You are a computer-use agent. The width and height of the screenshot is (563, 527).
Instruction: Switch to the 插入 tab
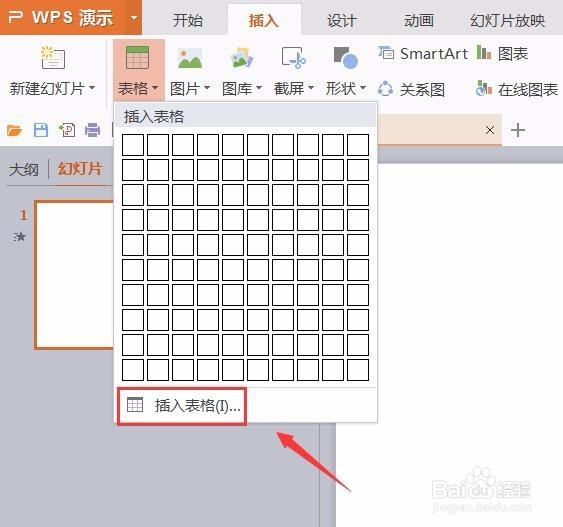264,20
